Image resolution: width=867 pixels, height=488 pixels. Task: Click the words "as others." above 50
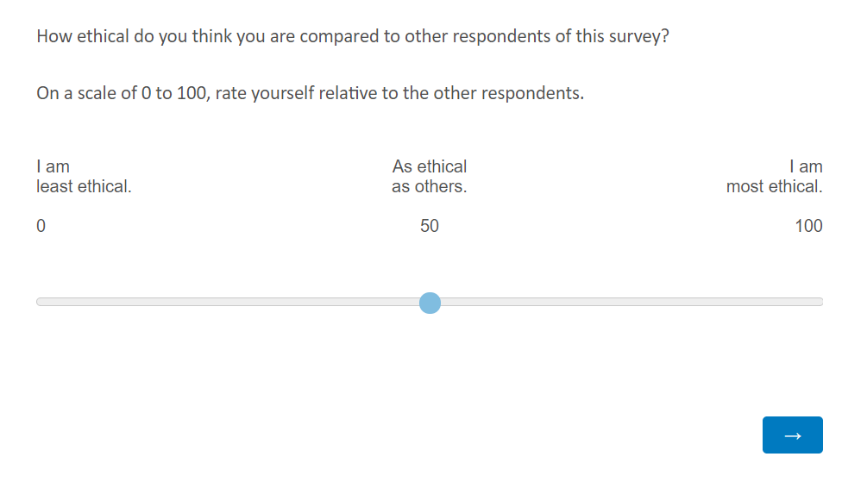coord(430,186)
